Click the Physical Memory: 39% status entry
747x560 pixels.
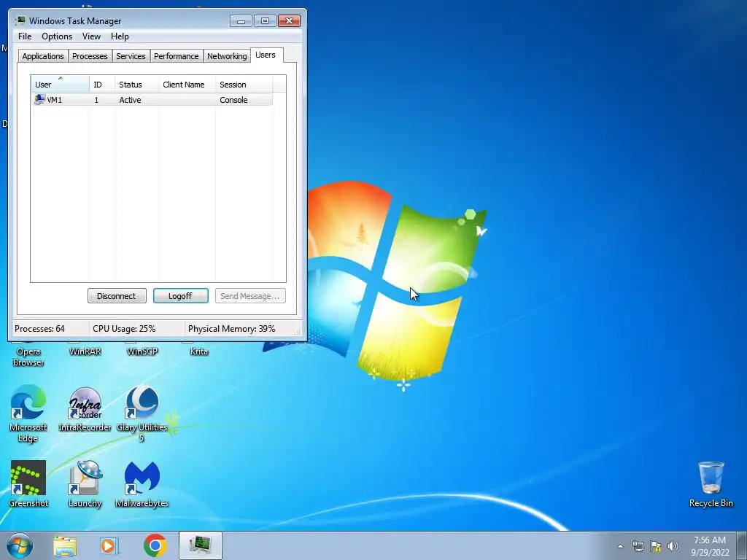pyautogui.click(x=231, y=329)
